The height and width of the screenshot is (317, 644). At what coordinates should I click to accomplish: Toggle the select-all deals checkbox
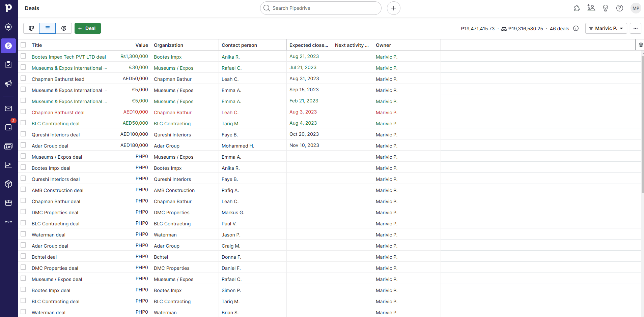23,45
